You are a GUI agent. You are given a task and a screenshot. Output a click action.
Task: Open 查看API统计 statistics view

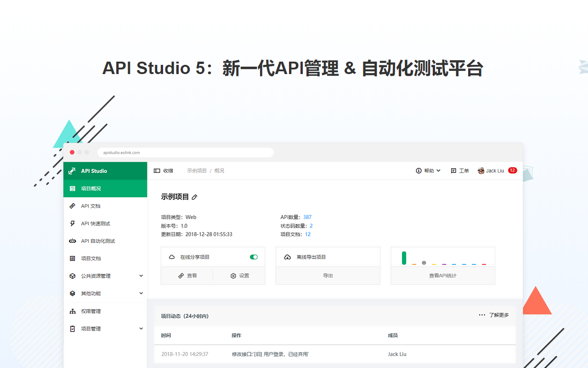pos(442,275)
